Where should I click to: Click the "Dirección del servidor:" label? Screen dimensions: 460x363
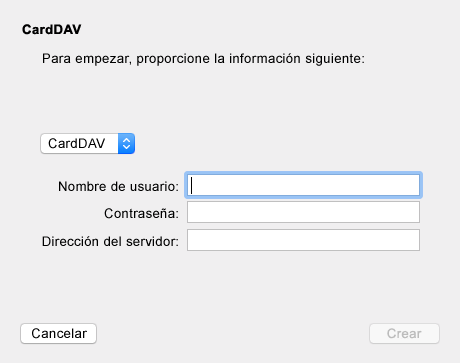coord(110,241)
